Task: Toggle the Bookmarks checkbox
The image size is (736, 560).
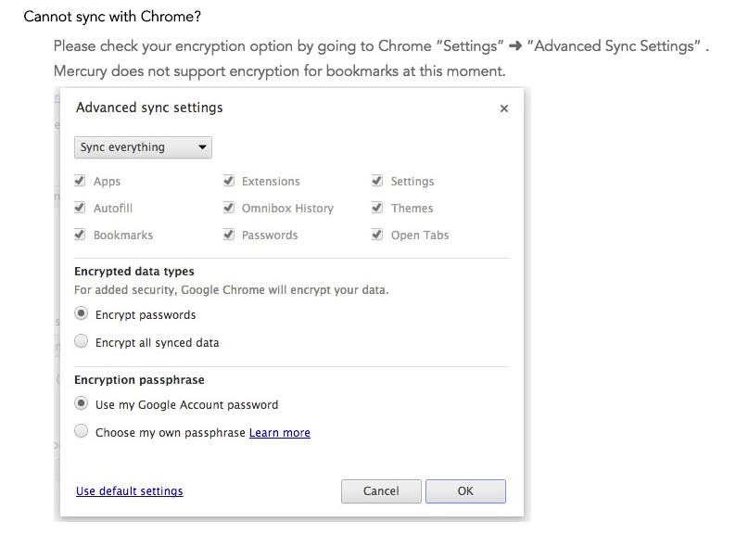Action: coord(81,235)
